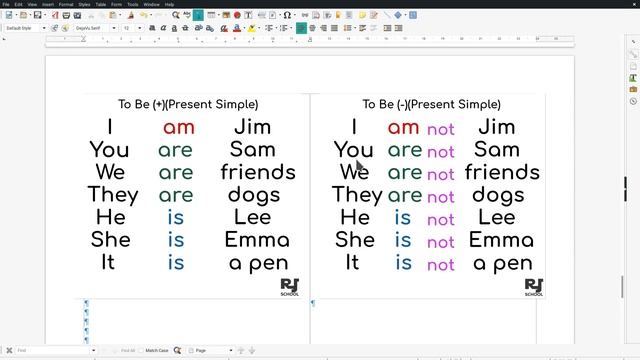Click the previous page up arrow
Viewport: 640px width, 360px height.
[241, 350]
